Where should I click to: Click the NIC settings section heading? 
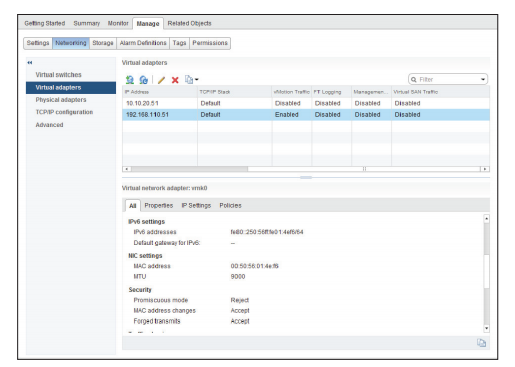(x=145, y=256)
